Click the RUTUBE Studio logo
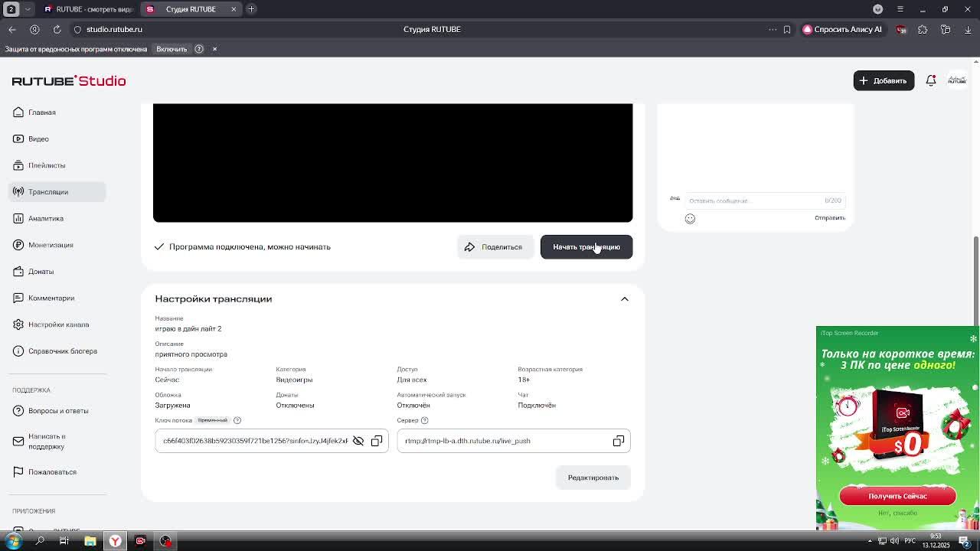Image resolution: width=980 pixels, height=551 pixels. [69, 80]
